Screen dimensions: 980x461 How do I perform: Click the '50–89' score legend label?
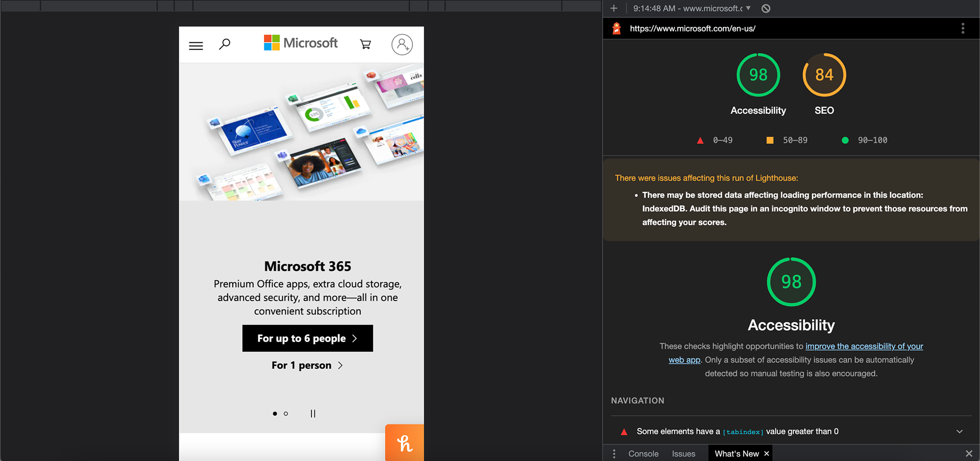(x=795, y=140)
